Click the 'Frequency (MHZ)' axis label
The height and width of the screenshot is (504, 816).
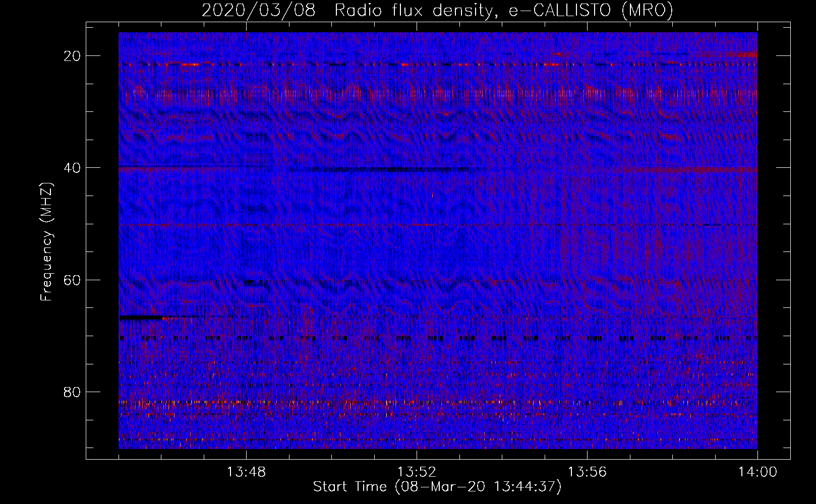46,242
